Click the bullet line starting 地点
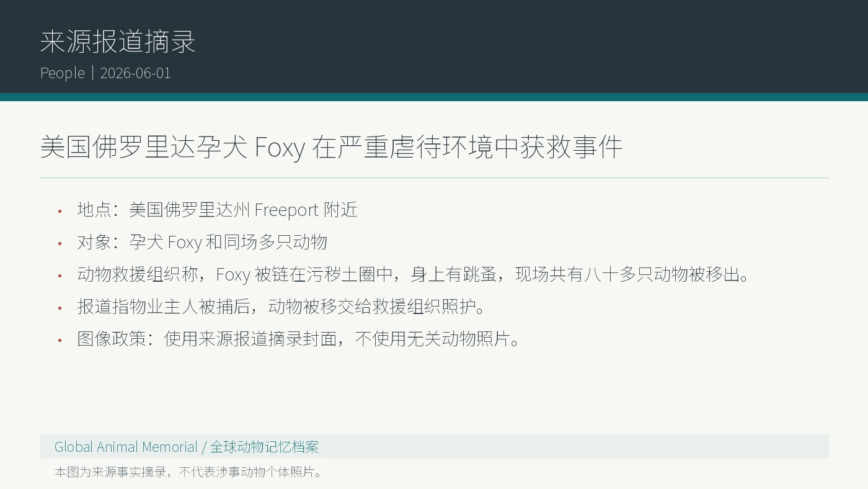Screen dimensions: 868x489 point(217,210)
